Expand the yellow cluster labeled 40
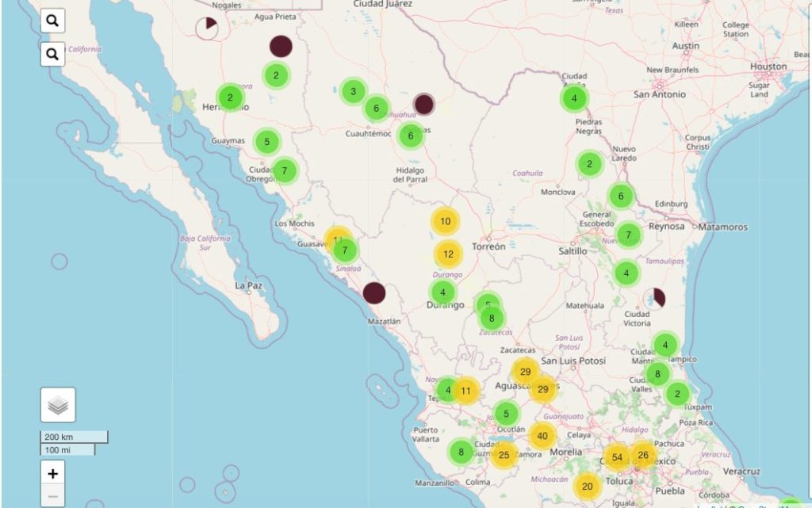 (542, 435)
